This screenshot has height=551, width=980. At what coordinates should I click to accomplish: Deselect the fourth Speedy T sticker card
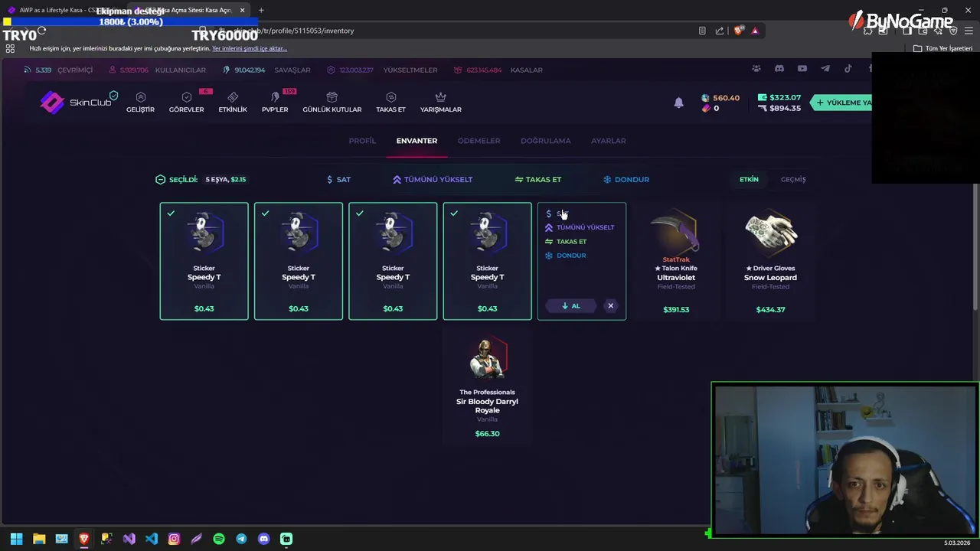[487, 261]
